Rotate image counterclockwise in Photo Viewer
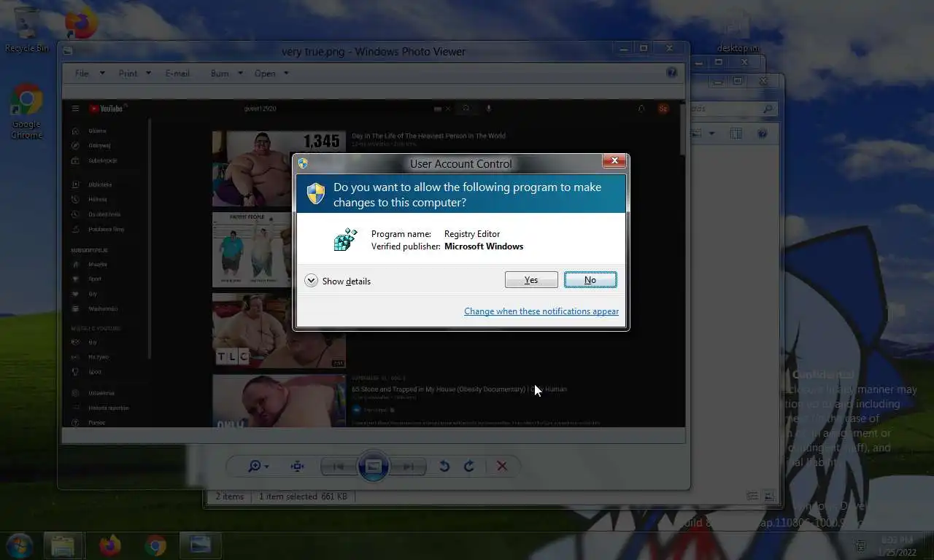The width and height of the screenshot is (934, 560). [x=444, y=466]
